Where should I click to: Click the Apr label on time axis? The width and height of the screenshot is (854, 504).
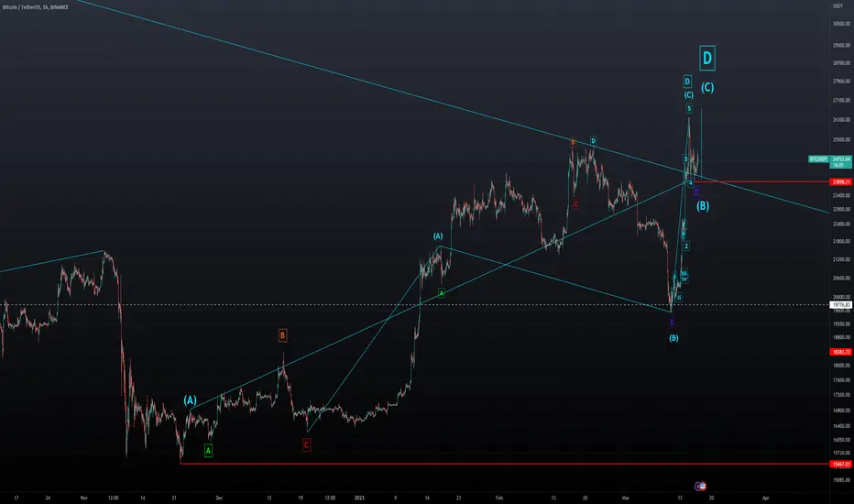(765, 498)
